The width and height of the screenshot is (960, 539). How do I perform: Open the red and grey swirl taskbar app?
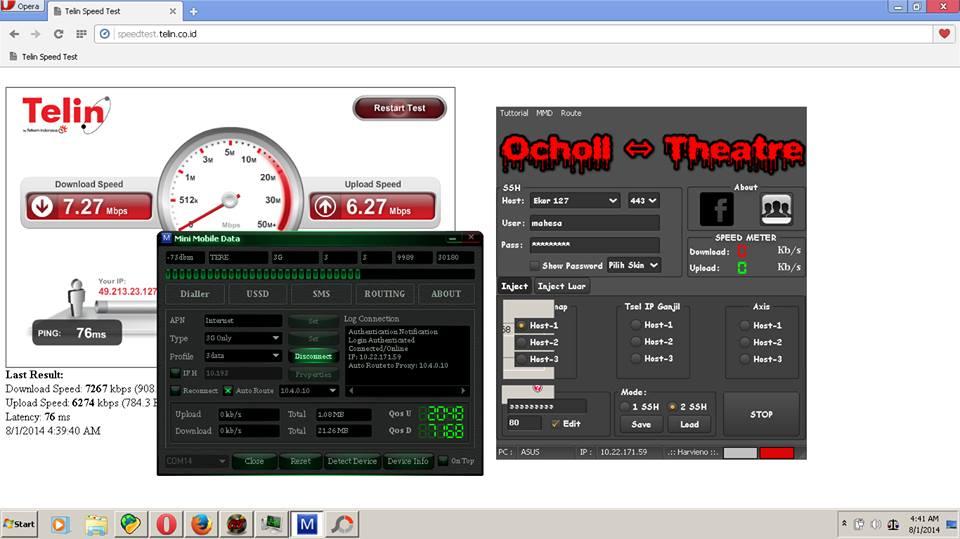click(342, 524)
